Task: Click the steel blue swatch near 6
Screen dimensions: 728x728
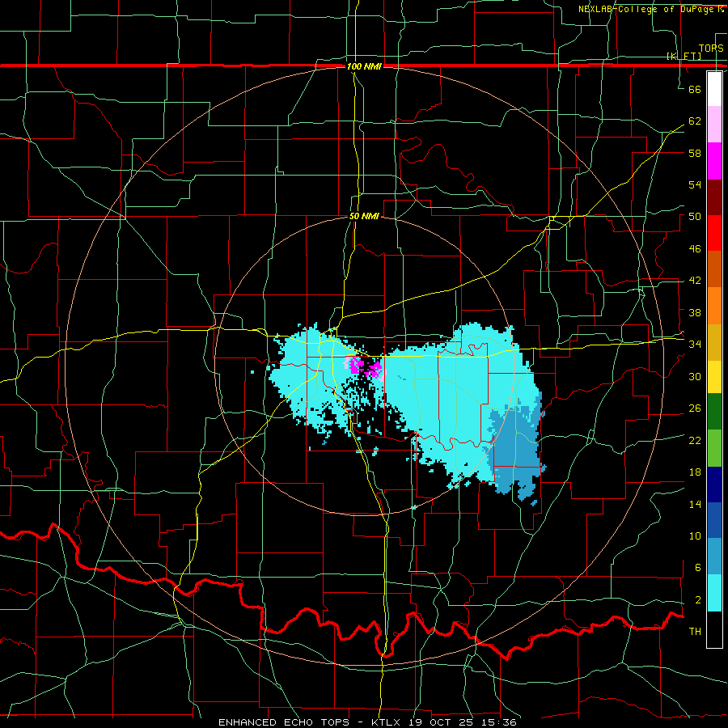Action: coord(714,557)
